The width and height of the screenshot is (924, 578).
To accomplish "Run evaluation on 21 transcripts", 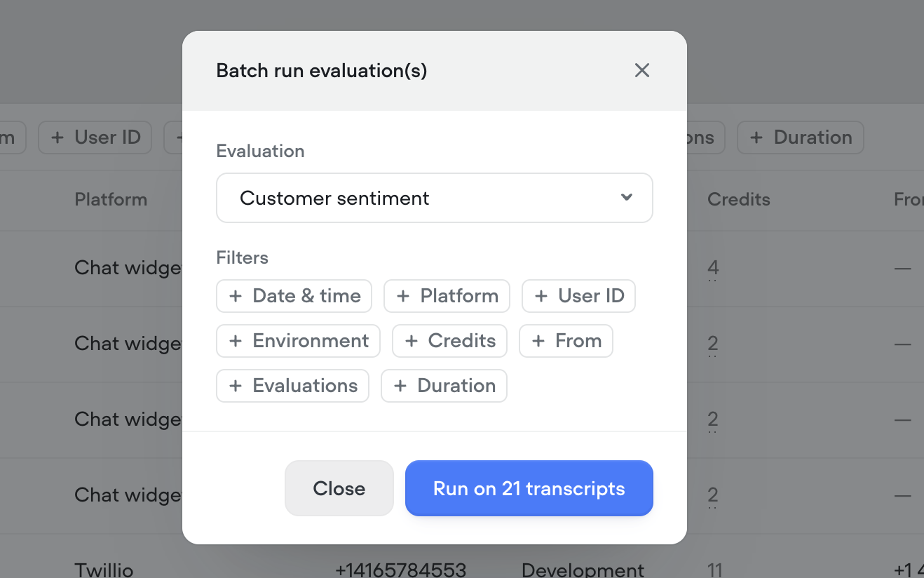I will point(529,488).
